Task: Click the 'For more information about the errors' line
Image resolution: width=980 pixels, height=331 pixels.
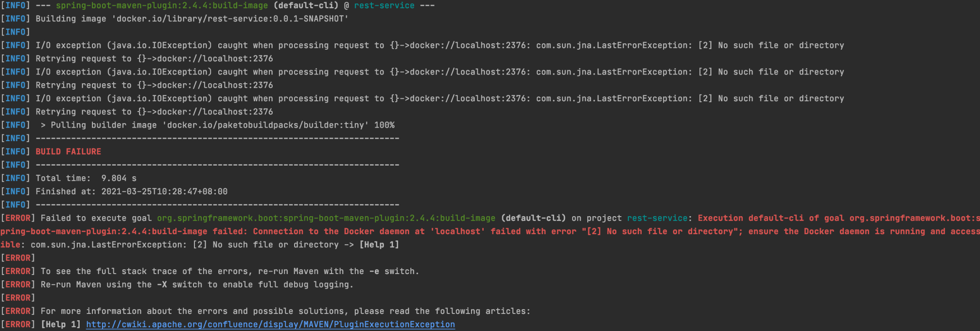Action: pos(285,311)
